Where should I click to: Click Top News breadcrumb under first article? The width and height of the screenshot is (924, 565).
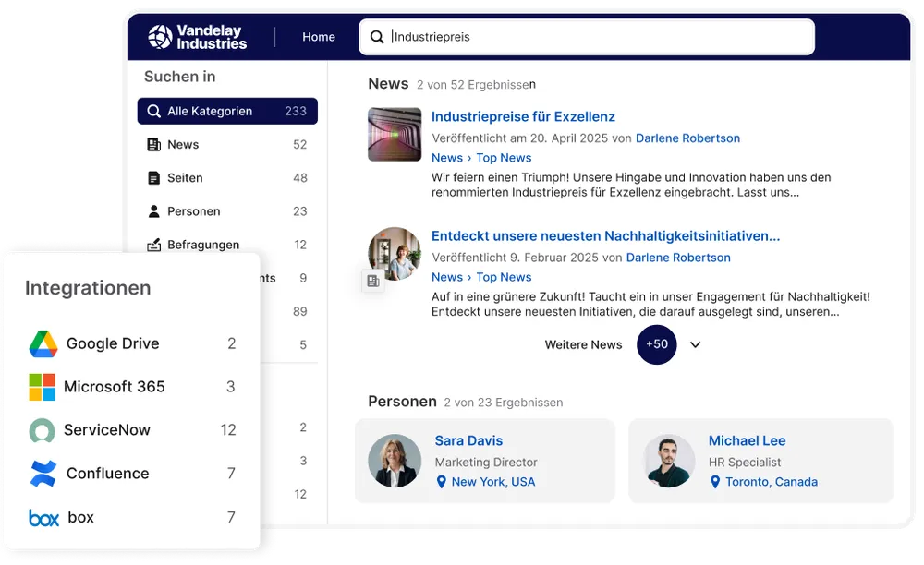pos(504,158)
